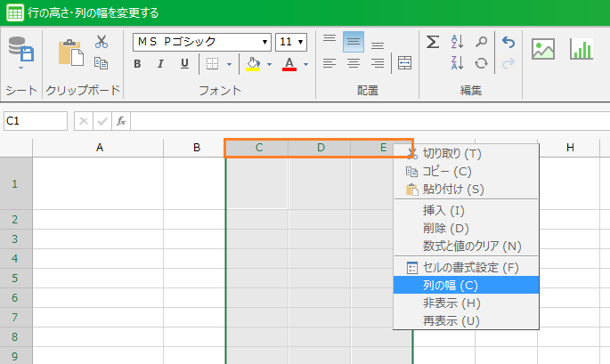Toggle underline formatting

pyautogui.click(x=184, y=64)
